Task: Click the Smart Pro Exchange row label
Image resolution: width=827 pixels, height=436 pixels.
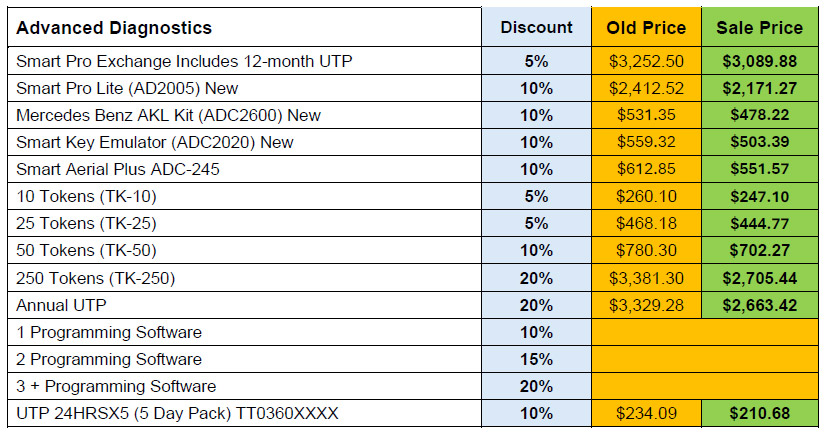Action: coord(185,61)
